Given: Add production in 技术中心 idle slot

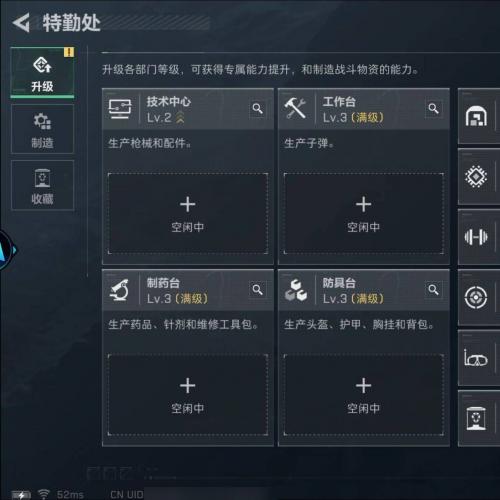Looking at the screenshot, I should coord(188,214).
